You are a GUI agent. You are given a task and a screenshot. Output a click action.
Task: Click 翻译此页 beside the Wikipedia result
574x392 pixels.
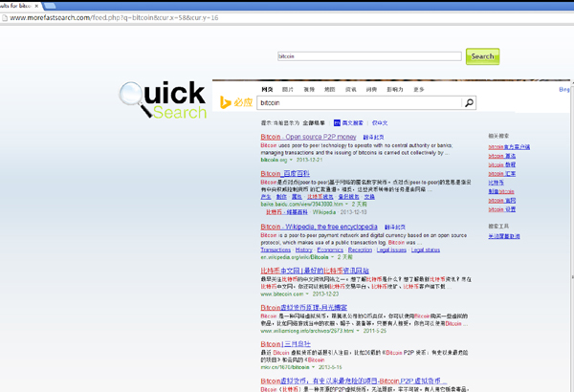pyautogui.click(x=394, y=228)
